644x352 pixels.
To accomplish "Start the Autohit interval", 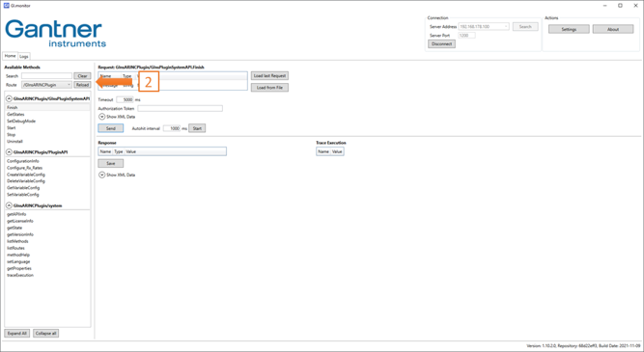I will point(197,128).
